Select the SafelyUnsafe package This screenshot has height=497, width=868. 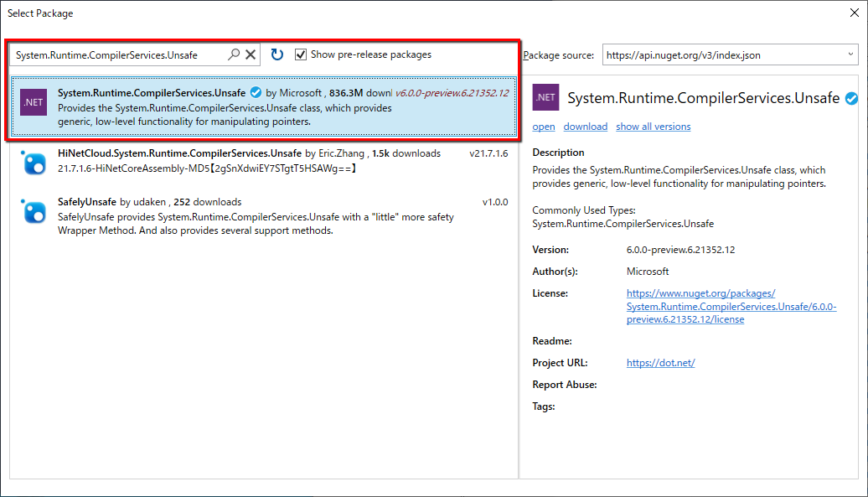click(264, 216)
